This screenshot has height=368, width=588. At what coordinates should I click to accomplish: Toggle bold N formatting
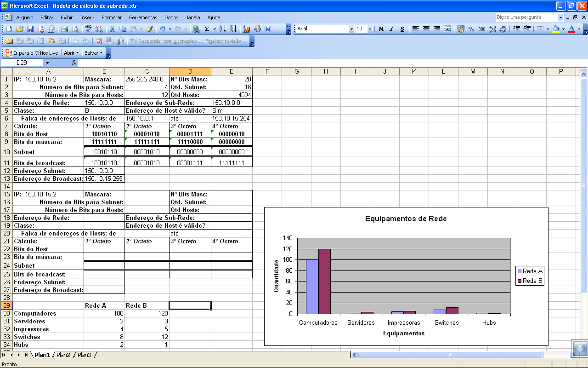[x=381, y=29]
